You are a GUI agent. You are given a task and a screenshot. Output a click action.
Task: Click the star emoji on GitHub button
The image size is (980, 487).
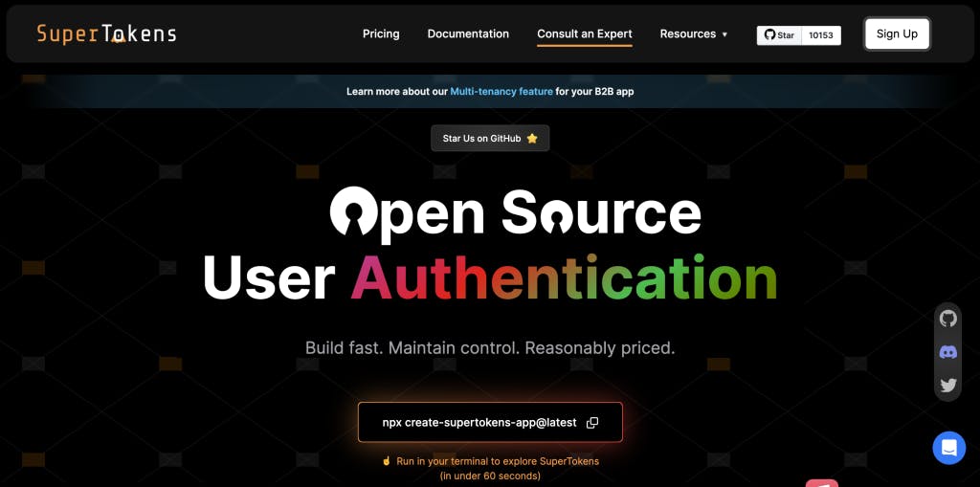(532, 138)
